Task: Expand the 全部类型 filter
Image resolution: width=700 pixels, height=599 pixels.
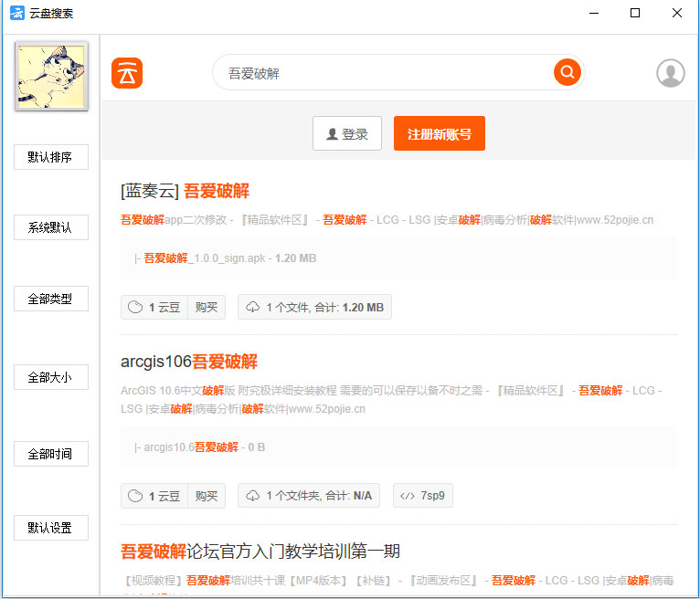Action: (50, 299)
